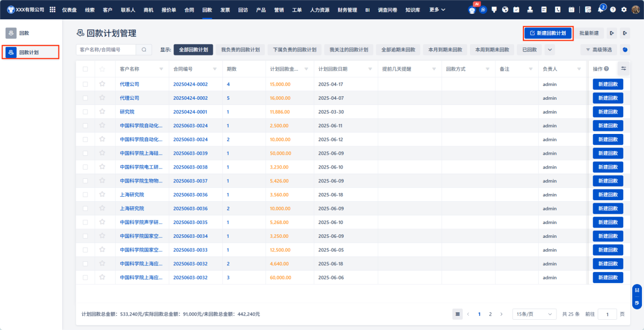
Task: Open the 回款方式 column filter
Action: pos(488,69)
